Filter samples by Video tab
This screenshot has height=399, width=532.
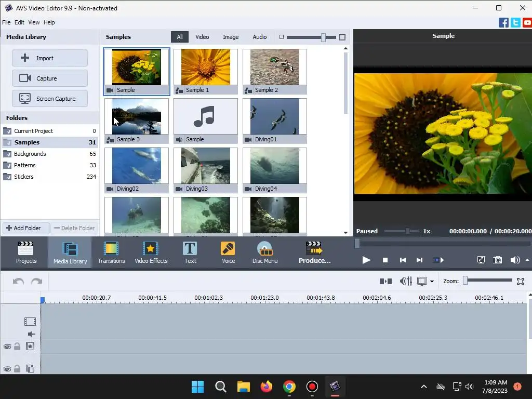pos(202,37)
